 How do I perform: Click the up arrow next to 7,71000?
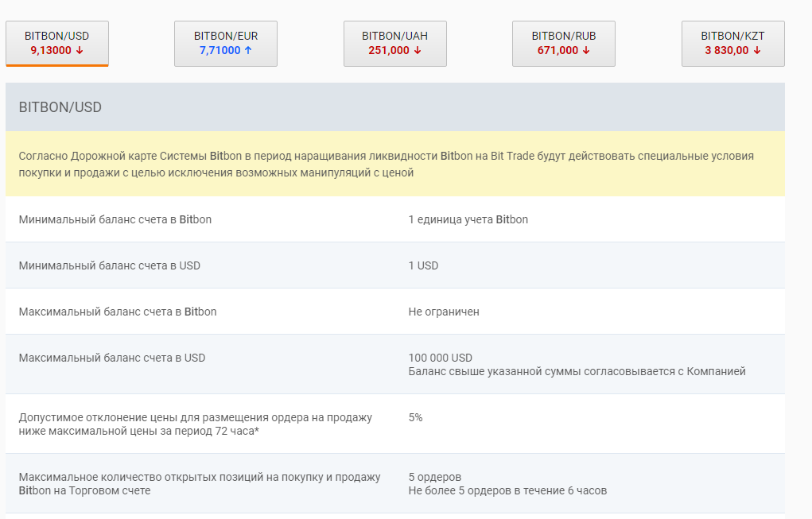[248, 51]
